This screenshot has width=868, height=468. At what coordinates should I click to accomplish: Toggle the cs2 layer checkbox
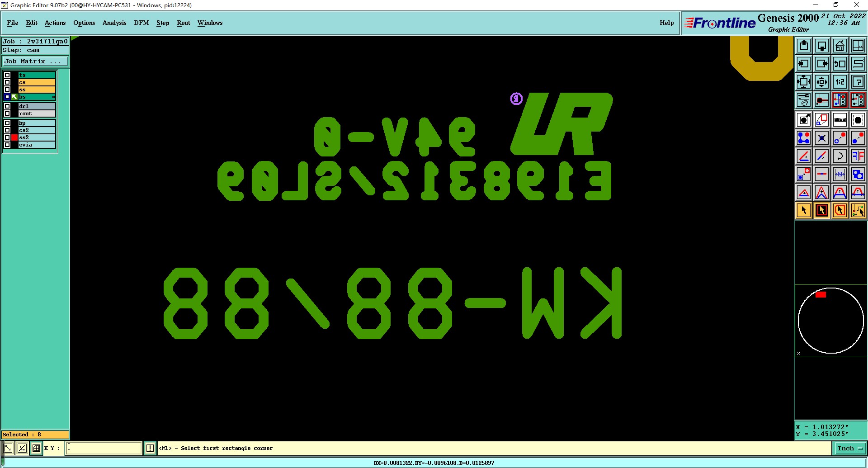[7, 130]
